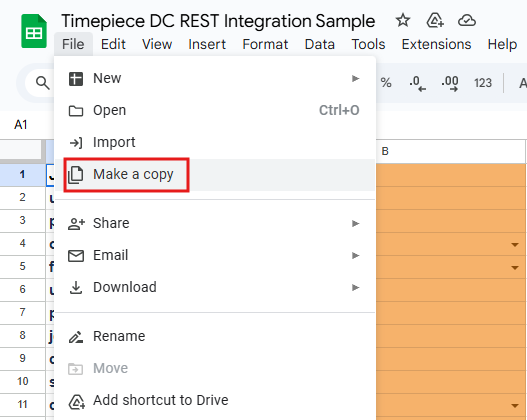Select row 6 header
The width and height of the screenshot is (527, 420).
point(22,290)
